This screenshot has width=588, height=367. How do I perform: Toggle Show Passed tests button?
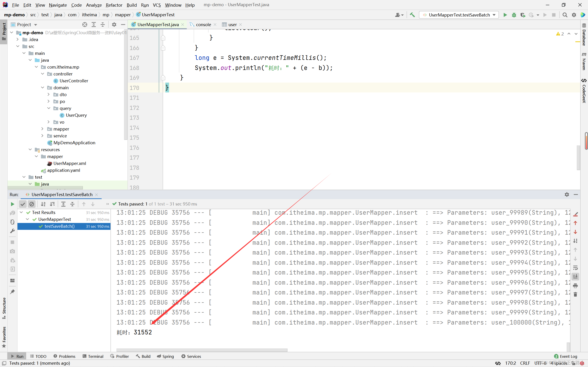pos(23,204)
